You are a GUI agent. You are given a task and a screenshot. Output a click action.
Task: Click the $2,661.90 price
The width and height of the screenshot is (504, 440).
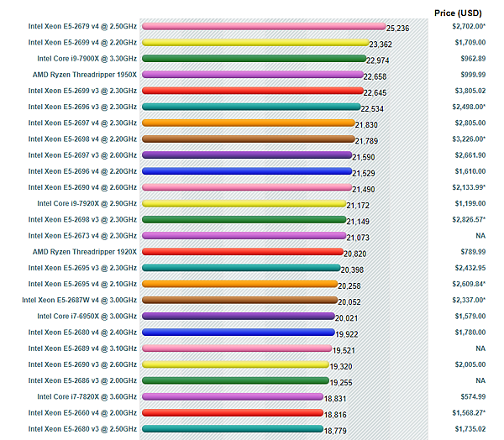click(470, 155)
